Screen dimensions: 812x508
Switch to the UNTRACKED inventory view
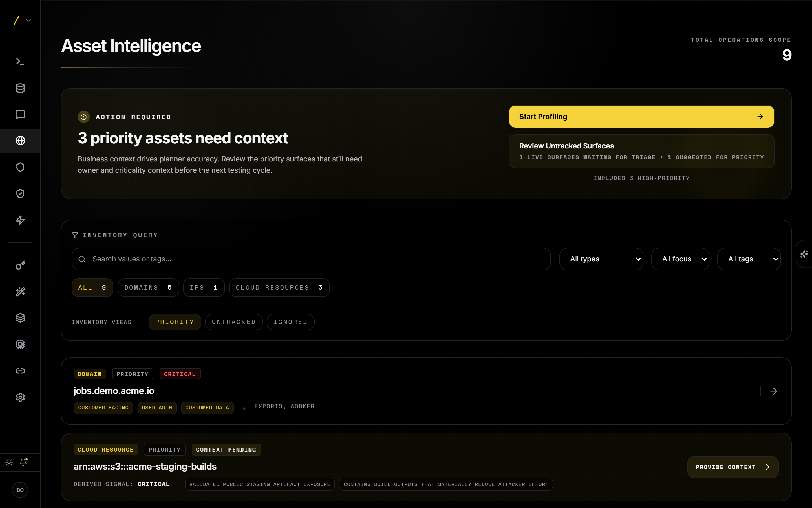click(x=234, y=322)
